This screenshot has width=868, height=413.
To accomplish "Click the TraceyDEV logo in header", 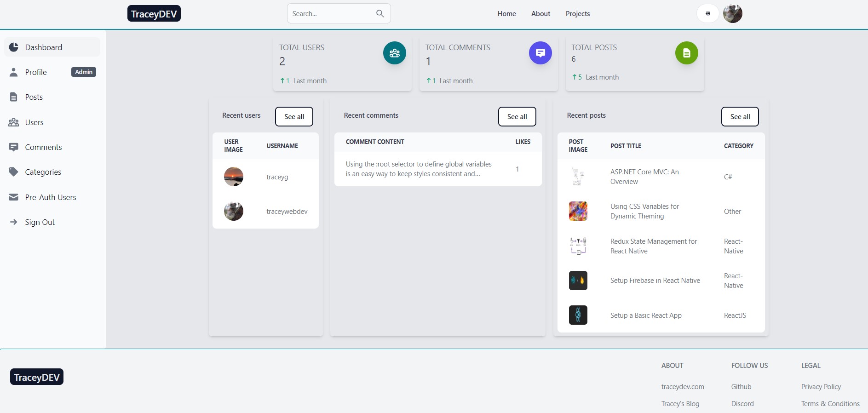I will pyautogui.click(x=154, y=14).
